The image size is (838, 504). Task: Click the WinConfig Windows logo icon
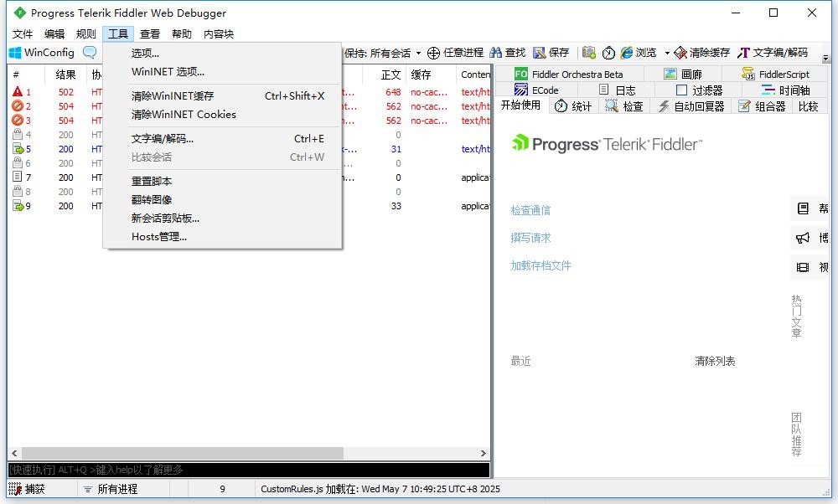pos(15,52)
